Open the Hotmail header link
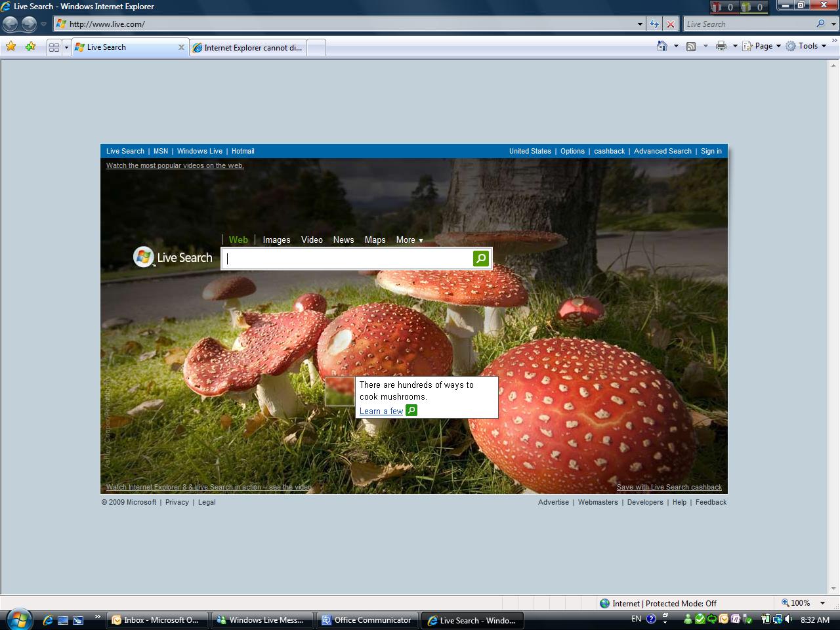840x630 pixels. click(x=243, y=151)
